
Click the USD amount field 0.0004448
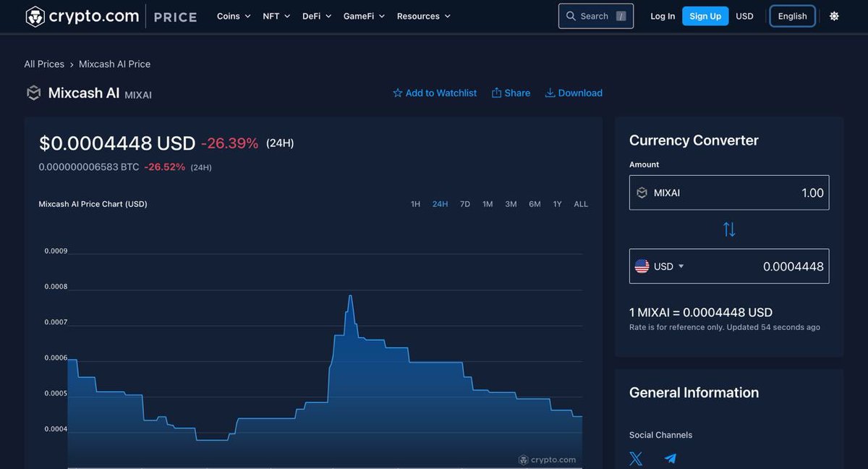click(729, 266)
